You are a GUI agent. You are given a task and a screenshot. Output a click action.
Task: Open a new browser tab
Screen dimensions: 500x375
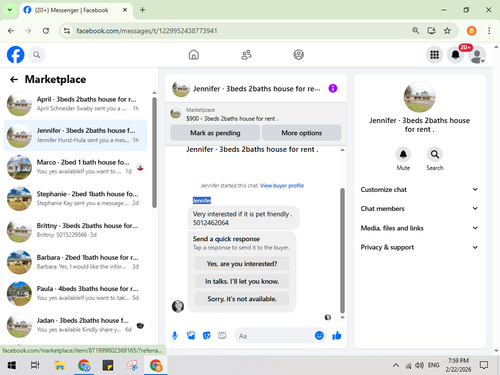[x=142, y=10]
